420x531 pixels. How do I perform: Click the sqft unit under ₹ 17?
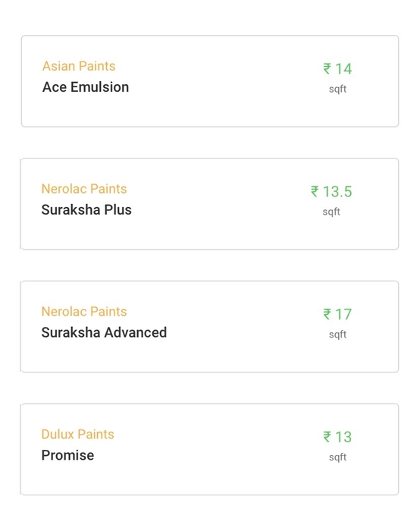click(338, 335)
